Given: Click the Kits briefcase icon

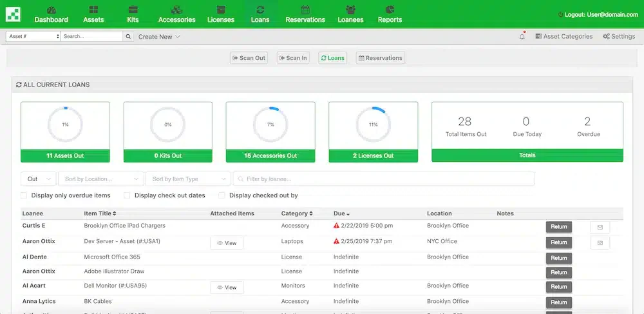Looking at the screenshot, I should pyautogui.click(x=133, y=10).
